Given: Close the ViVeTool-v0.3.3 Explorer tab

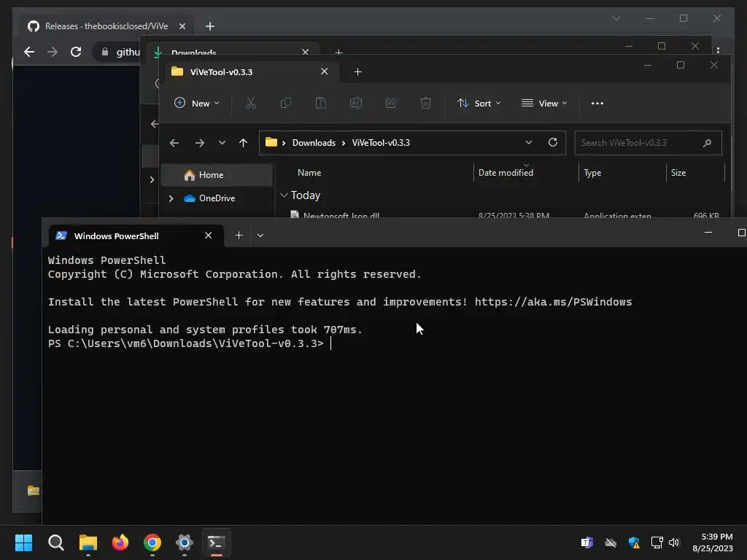Looking at the screenshot, I should 325,71.
